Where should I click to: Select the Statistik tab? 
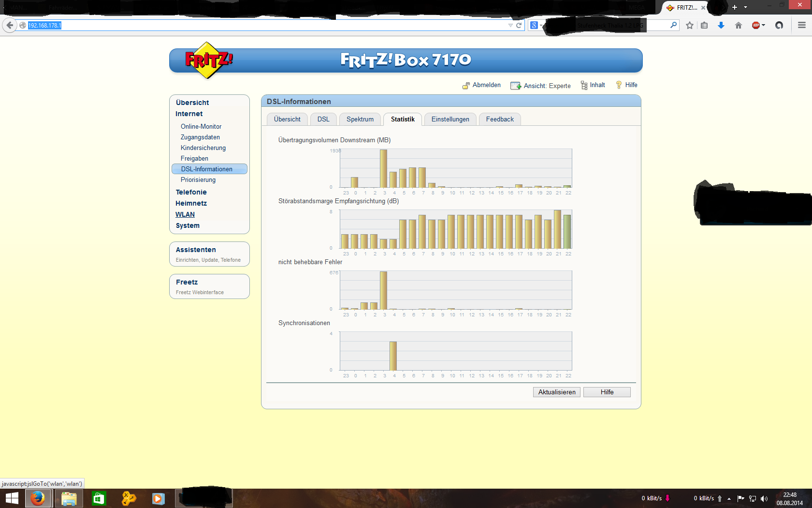(403, 119)
